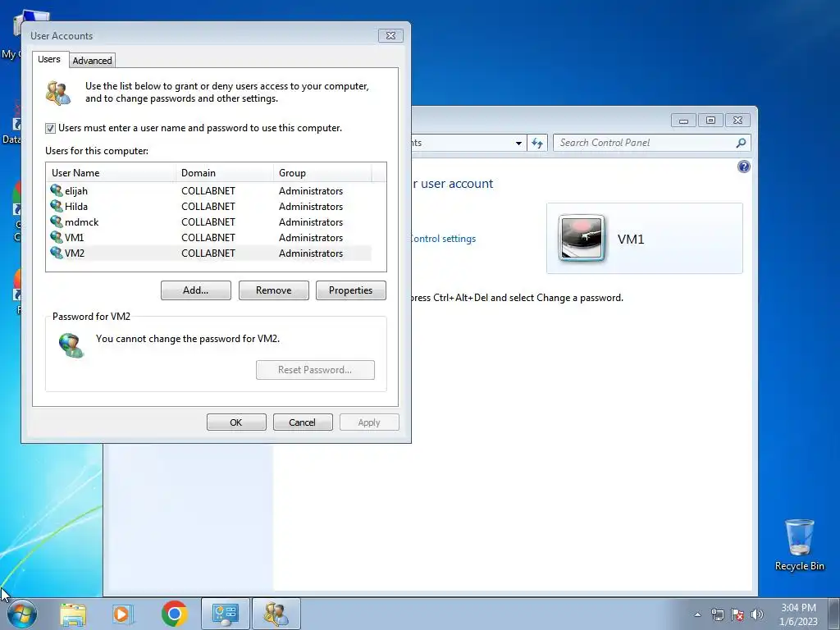Select the Recycle Bin desktop icon
Screen dimensions: 840x630
point(799,545)
